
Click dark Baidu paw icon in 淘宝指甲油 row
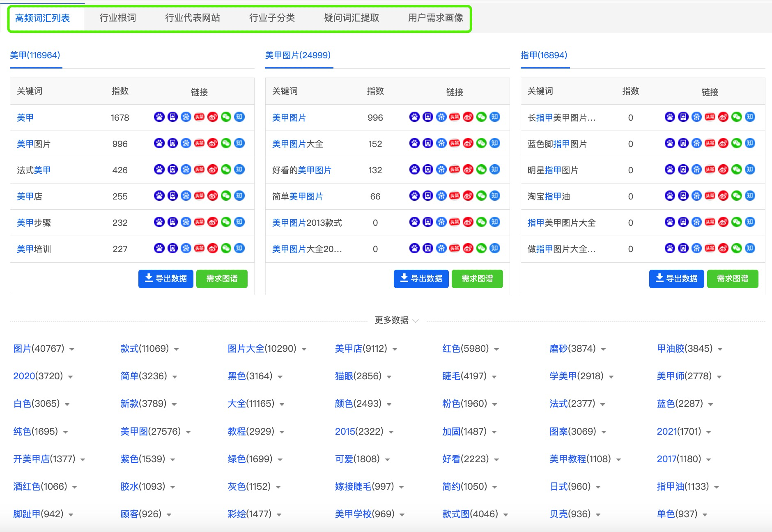click(x=670, y=196)
